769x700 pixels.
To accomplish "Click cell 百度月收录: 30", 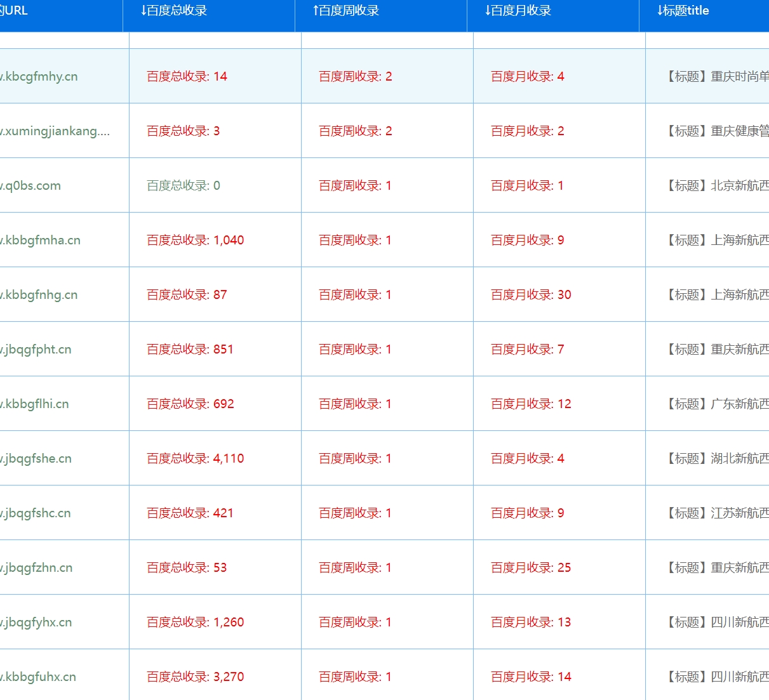I will coord(531,294).
